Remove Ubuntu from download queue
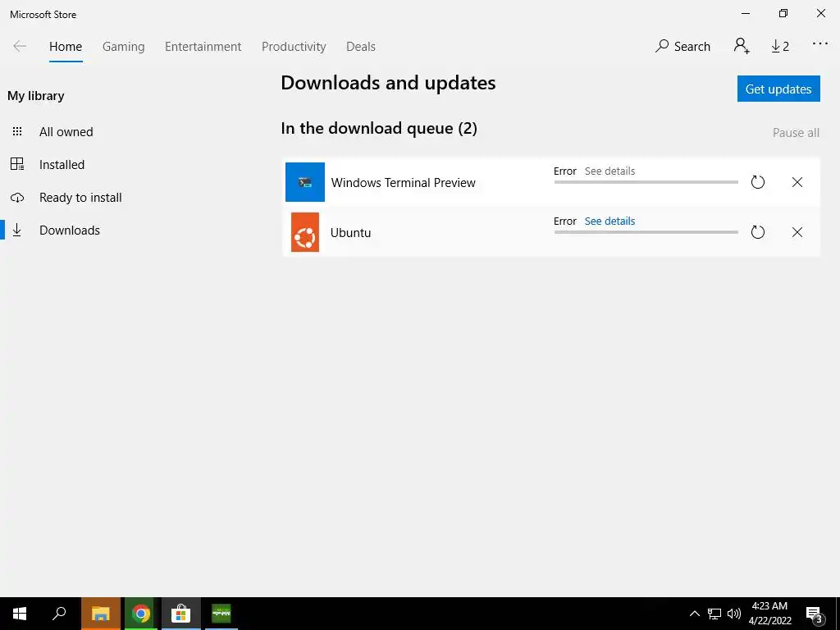 pos(797,232)
